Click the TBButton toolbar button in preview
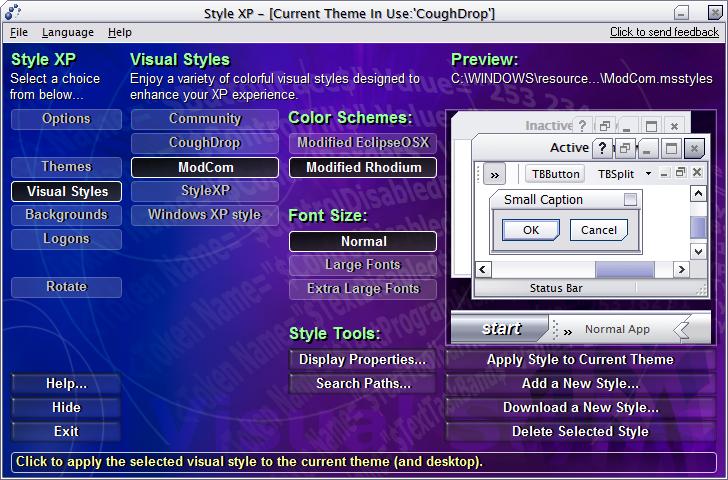 coord(555,174)
